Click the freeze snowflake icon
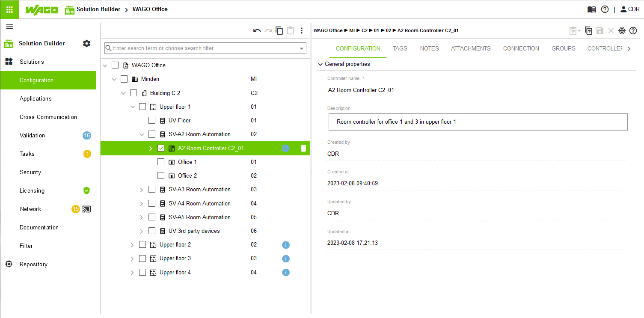 pos(622,31)
